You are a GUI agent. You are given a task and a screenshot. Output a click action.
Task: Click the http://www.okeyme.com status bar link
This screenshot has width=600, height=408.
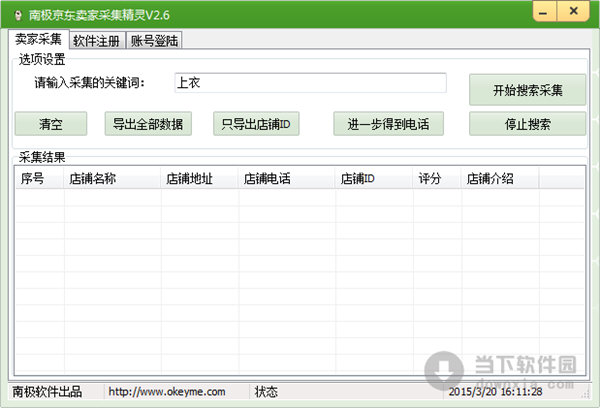[167, 392]
